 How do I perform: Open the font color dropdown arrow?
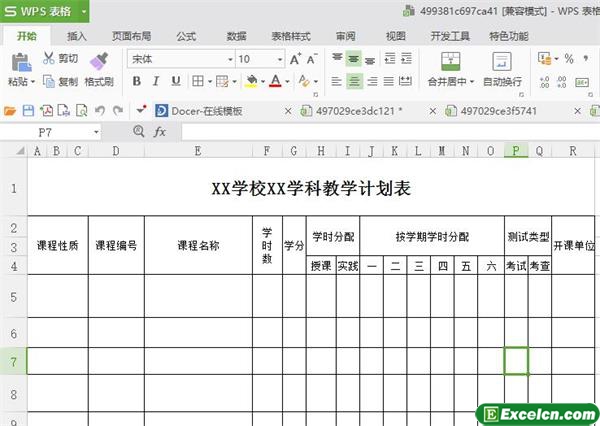pyautogui.click(x=287, y=82)
